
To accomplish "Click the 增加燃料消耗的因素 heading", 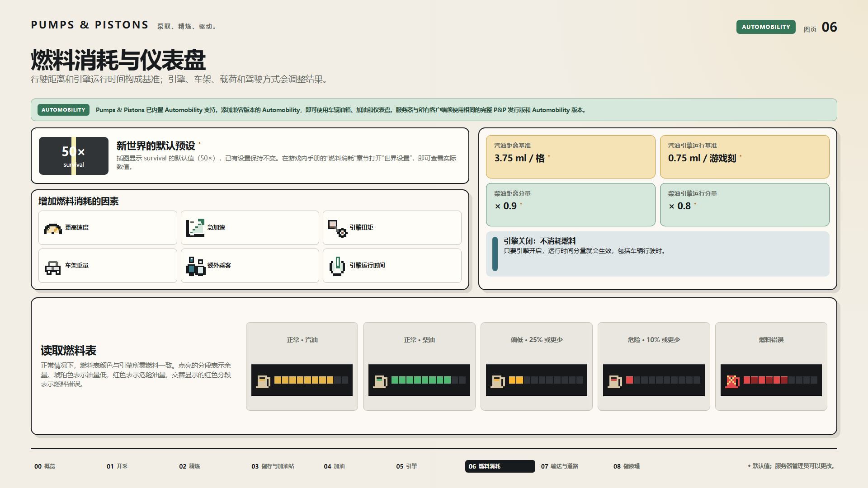I will (x=78, y=202).
